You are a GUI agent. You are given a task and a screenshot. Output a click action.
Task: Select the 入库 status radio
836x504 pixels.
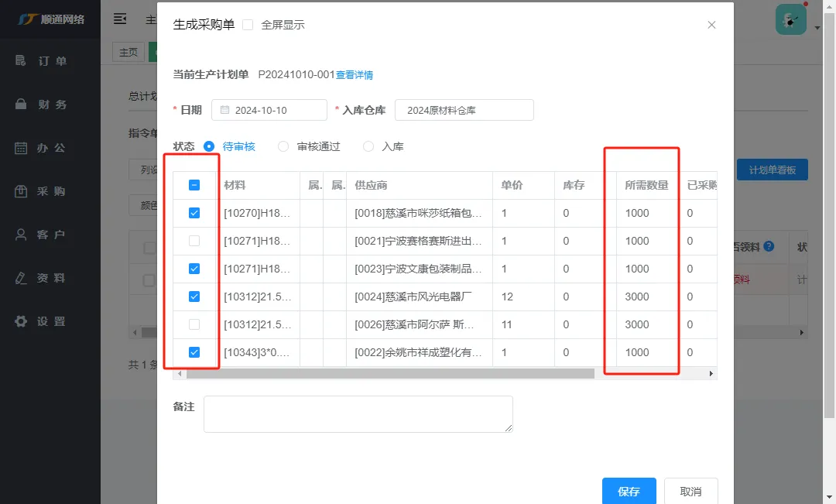368,146
